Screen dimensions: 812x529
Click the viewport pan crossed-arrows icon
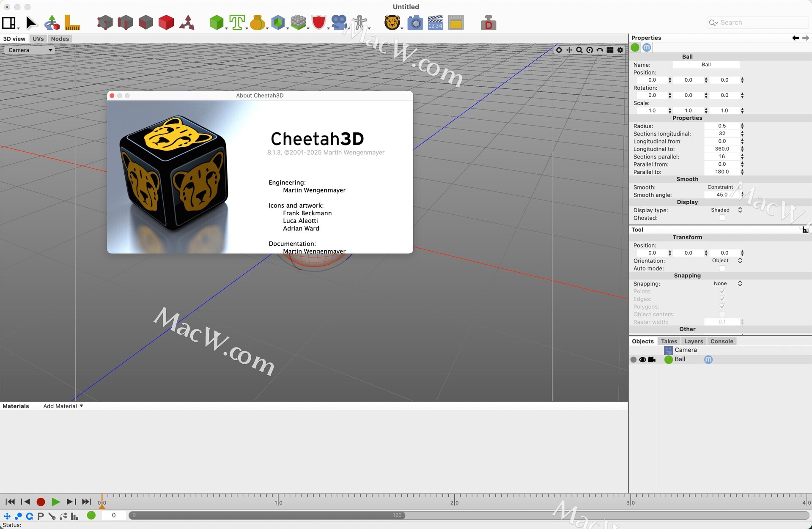[x=569, y=50]
